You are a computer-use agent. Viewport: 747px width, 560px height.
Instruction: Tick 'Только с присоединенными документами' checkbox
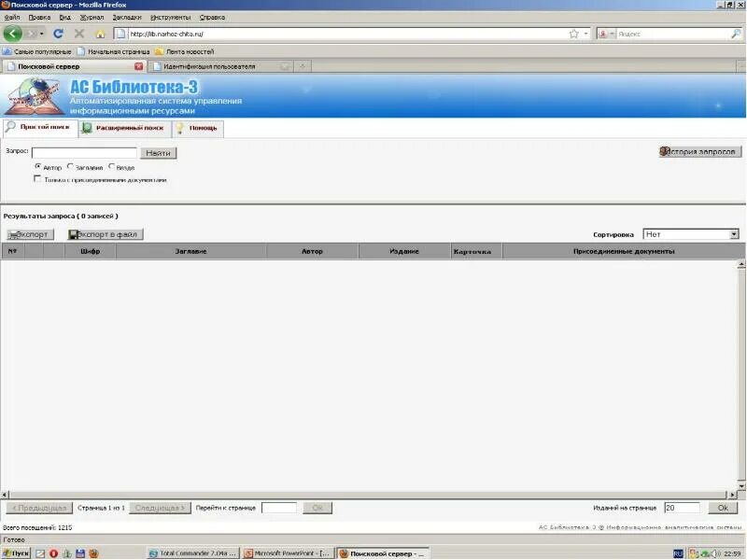pyautogui.click(x=37, y=178)
